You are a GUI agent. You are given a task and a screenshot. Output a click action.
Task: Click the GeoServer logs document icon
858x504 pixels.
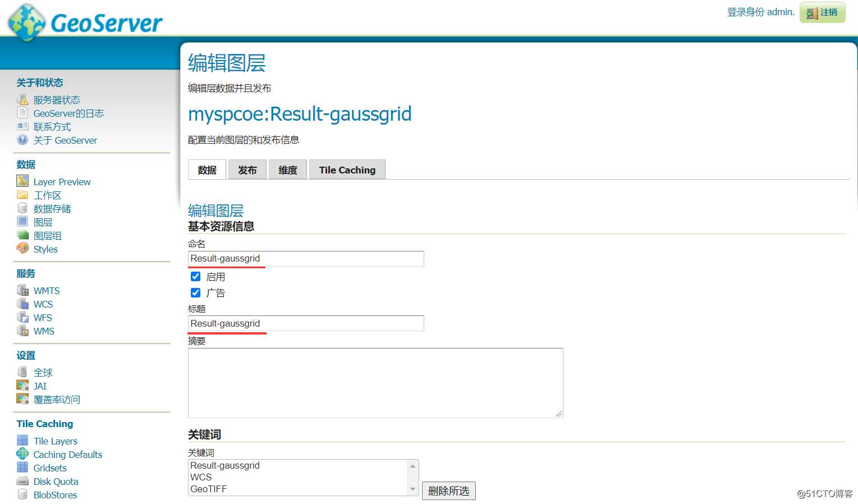(22, 113)
